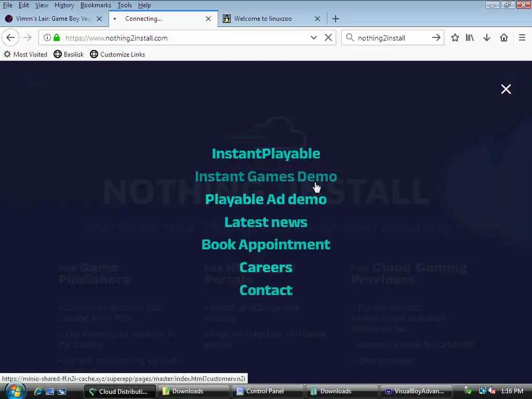
Task: Switch to VisualBoyAdvance taskbar button
Action: click(416, 391)
